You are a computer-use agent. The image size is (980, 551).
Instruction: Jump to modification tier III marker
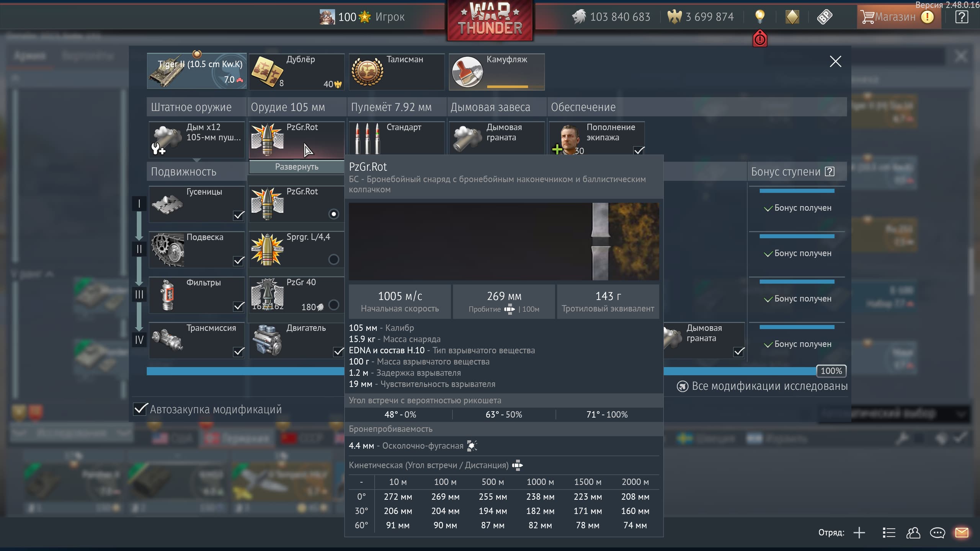pos(139,295)
